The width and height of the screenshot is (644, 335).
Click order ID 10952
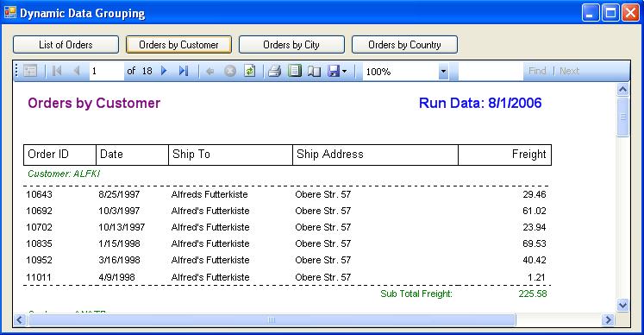tap(39, 260)
